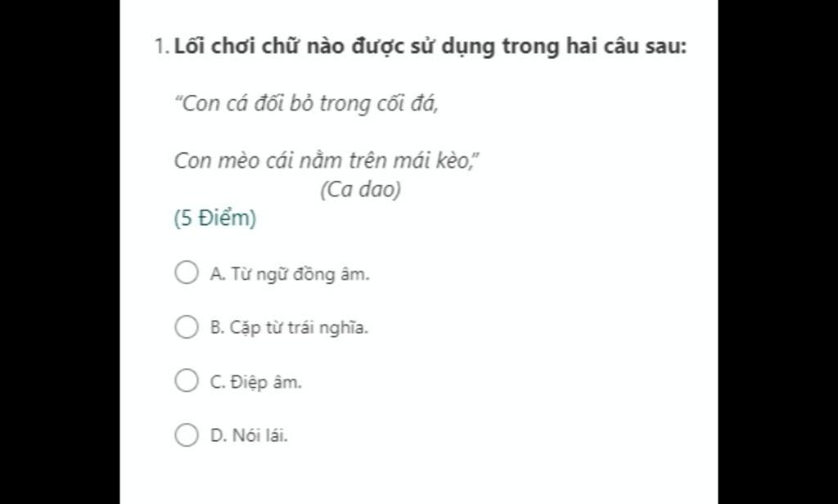
Task: Click the blank white area above the question
Action: 417,15
